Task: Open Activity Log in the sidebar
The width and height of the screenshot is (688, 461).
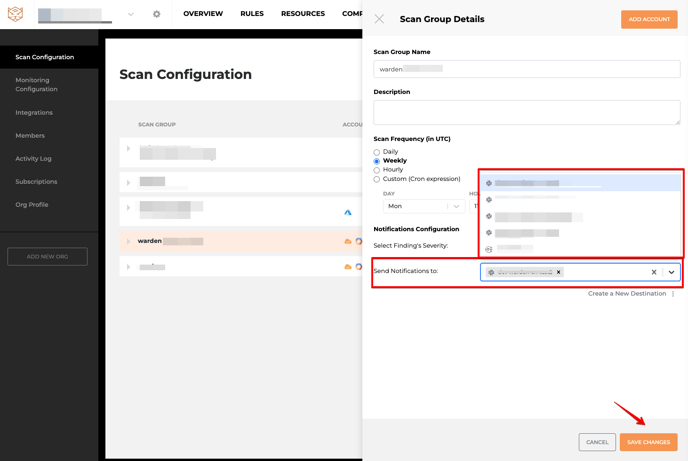Action: pos(33,159)
